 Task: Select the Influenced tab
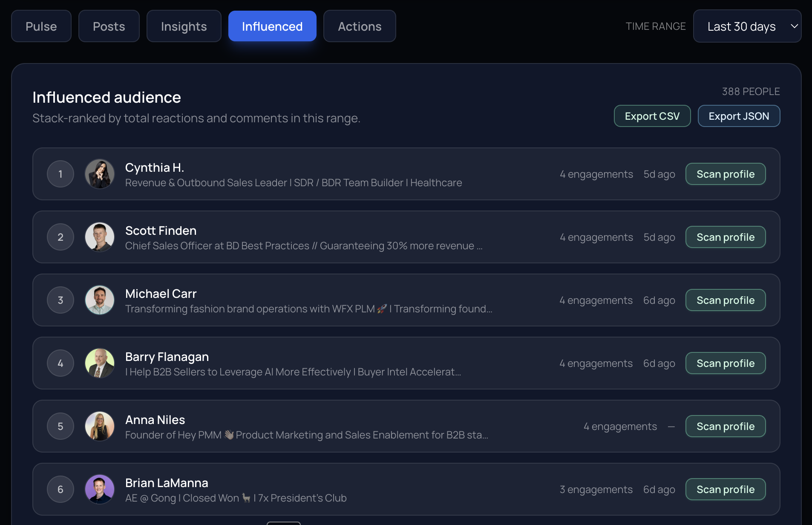tap(272, 26)
